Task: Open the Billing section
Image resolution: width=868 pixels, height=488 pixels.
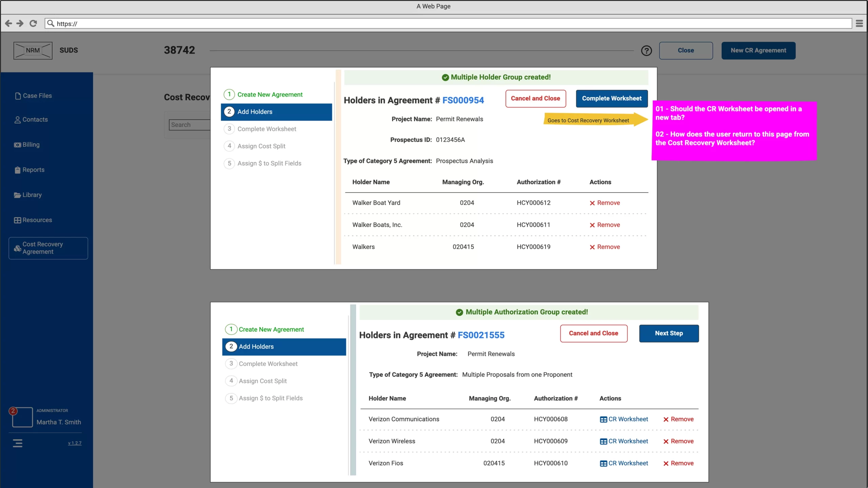Action: 31,144
